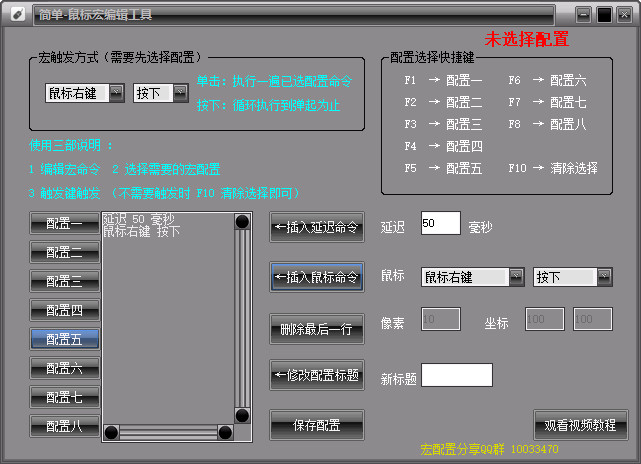Close the 简单-鼠标宏编辑工具 window
The image size is (641, 464).
pos(624,15)
